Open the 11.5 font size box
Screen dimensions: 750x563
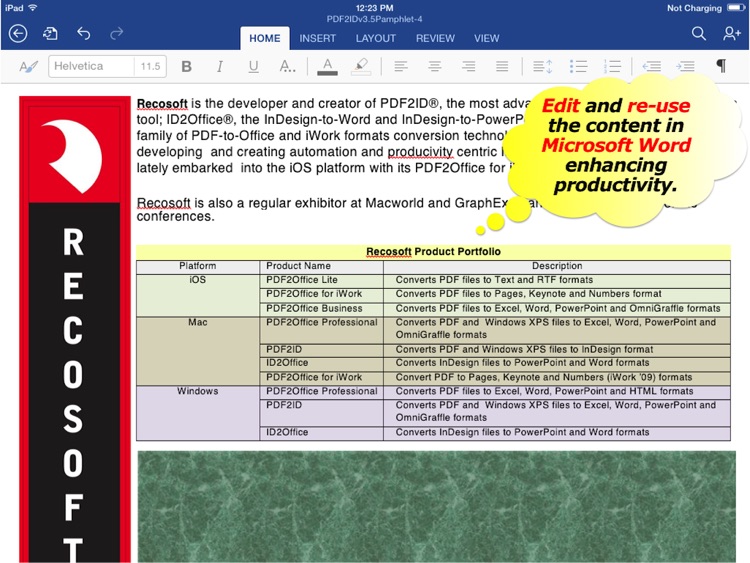click(150, 66)
